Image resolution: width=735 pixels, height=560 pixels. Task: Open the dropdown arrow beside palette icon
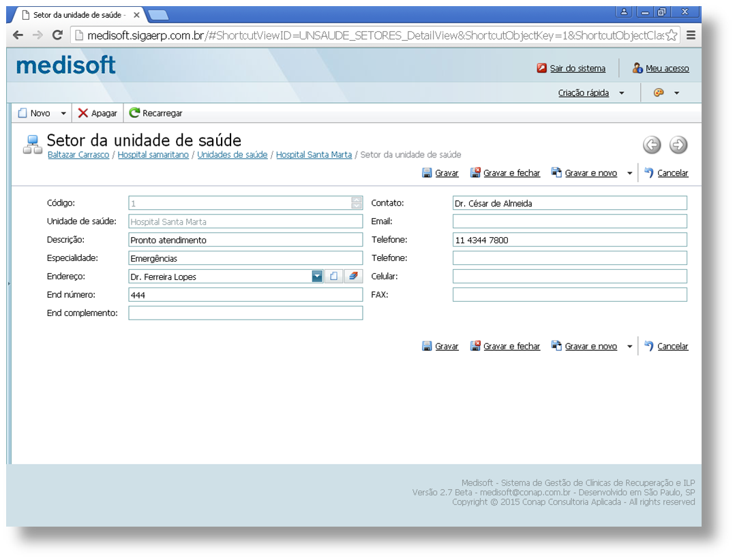[676, 93]
